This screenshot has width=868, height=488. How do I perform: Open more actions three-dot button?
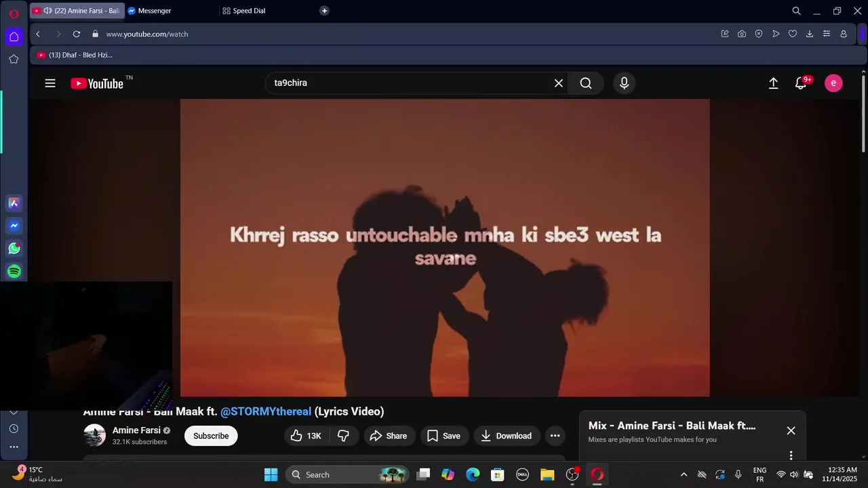point(555,436)
